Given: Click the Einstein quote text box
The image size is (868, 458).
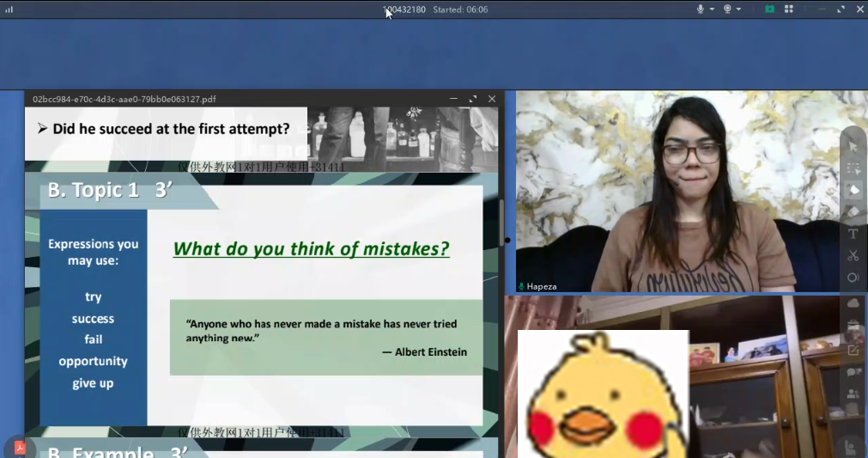Looking at the screenshot, I should (x=326, y=338).
